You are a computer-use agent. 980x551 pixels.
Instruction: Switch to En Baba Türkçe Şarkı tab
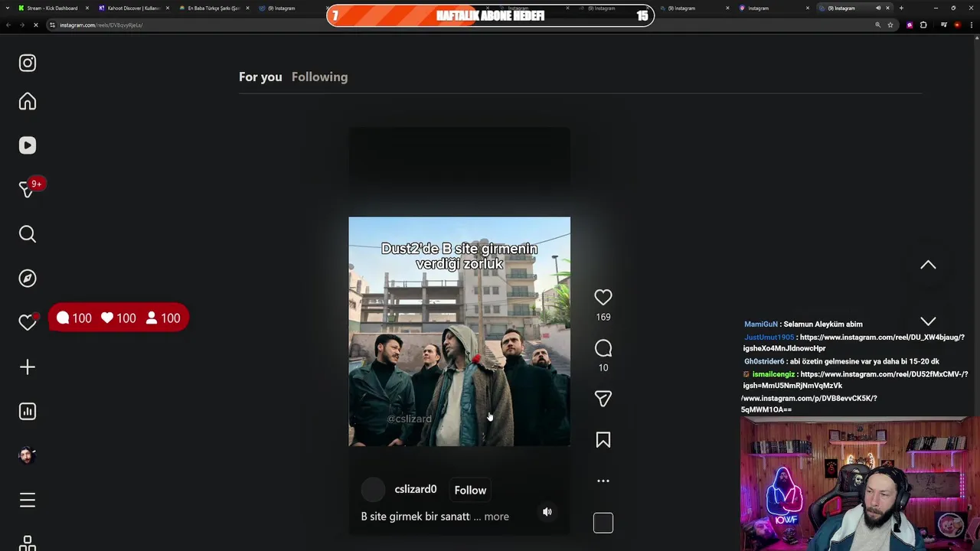click(214, 8)
